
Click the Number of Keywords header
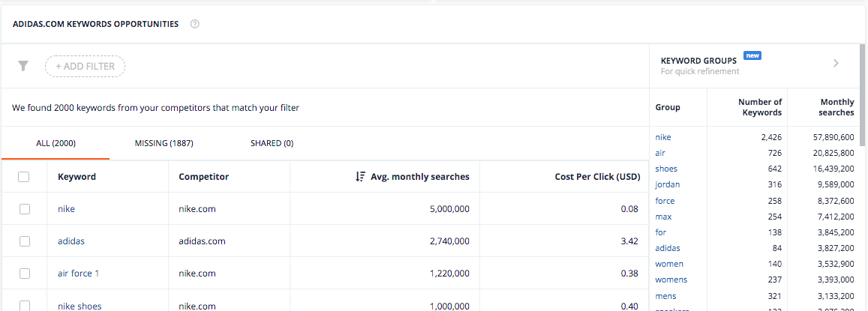760,107
